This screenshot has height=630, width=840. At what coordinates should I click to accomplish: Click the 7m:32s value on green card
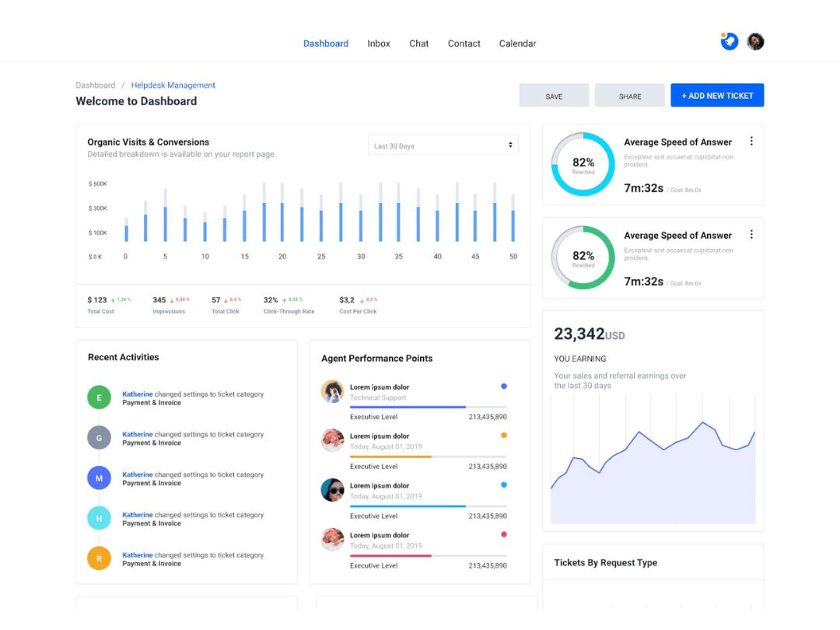coord(643,282)
